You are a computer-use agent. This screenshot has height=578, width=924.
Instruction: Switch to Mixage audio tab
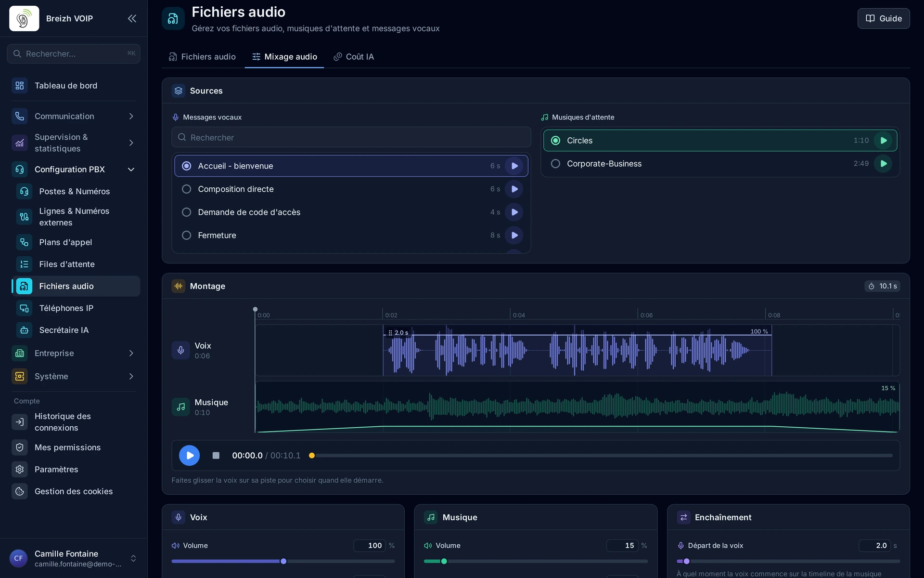coord(284,57)
